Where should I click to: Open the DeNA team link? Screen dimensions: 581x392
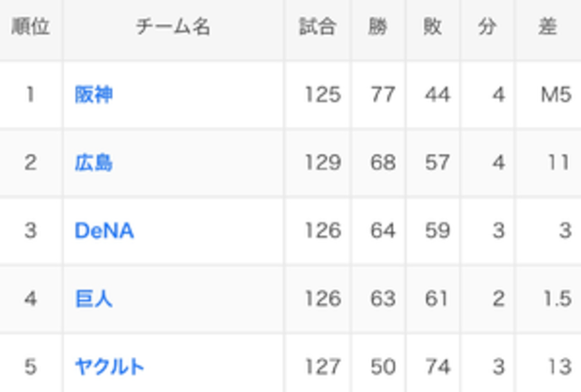[x=104, y=230]
